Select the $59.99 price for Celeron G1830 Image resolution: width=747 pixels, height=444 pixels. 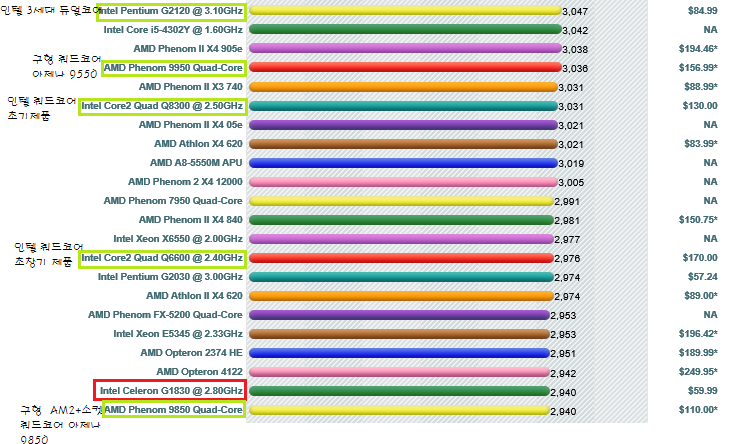pos(702,390)
